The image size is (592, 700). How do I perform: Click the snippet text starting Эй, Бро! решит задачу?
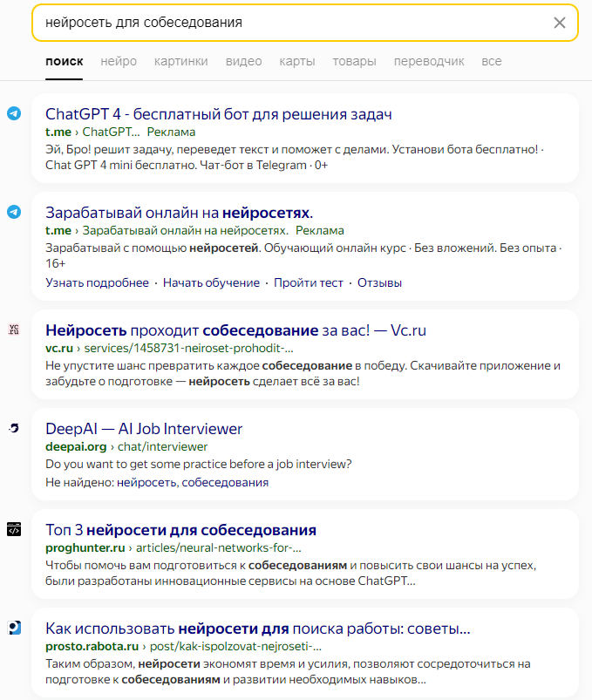tap(295, 157)
